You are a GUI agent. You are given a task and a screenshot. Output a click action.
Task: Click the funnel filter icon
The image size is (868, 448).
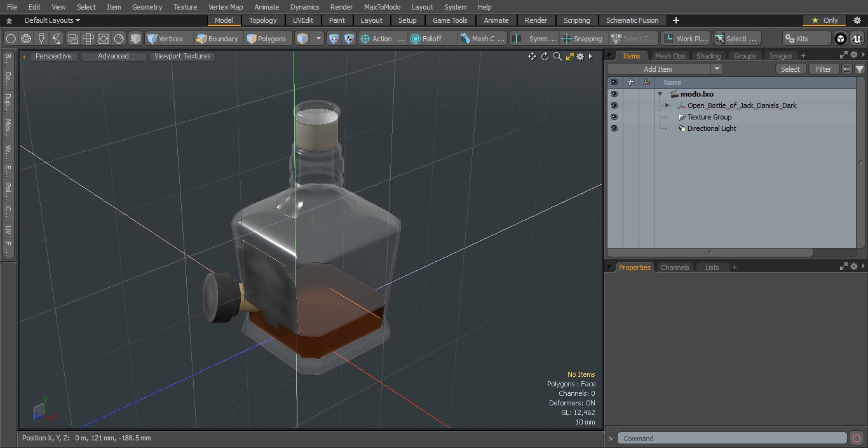click(x=859, y=69)
